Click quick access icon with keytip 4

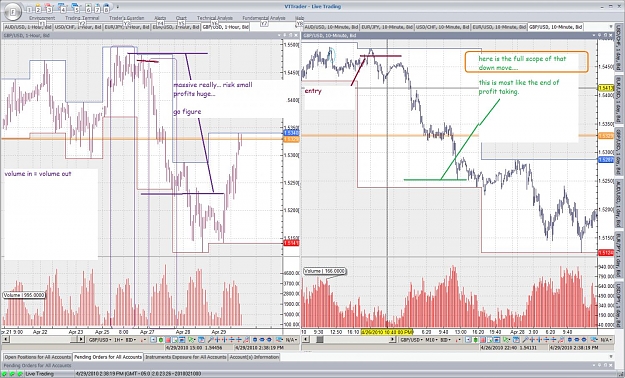pos(63,9)
